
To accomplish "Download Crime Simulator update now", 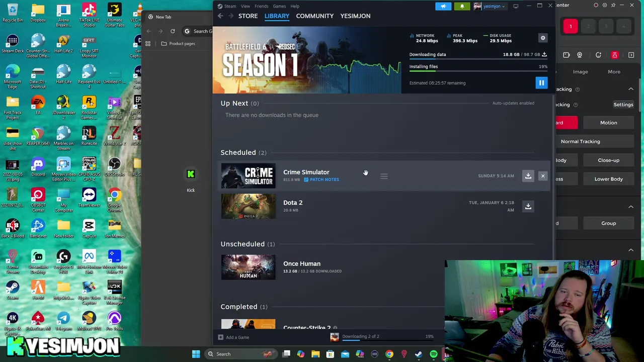I will click(x=528, y=176).
